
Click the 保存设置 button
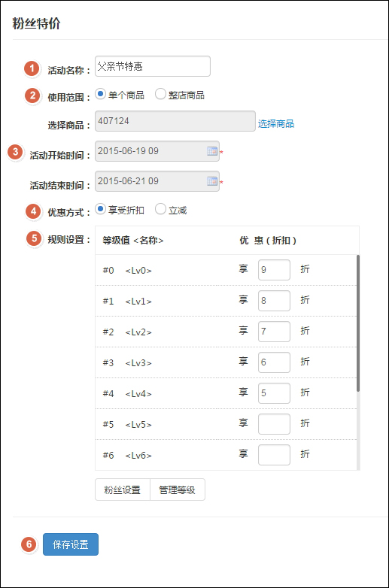click(x=71, y=544)
